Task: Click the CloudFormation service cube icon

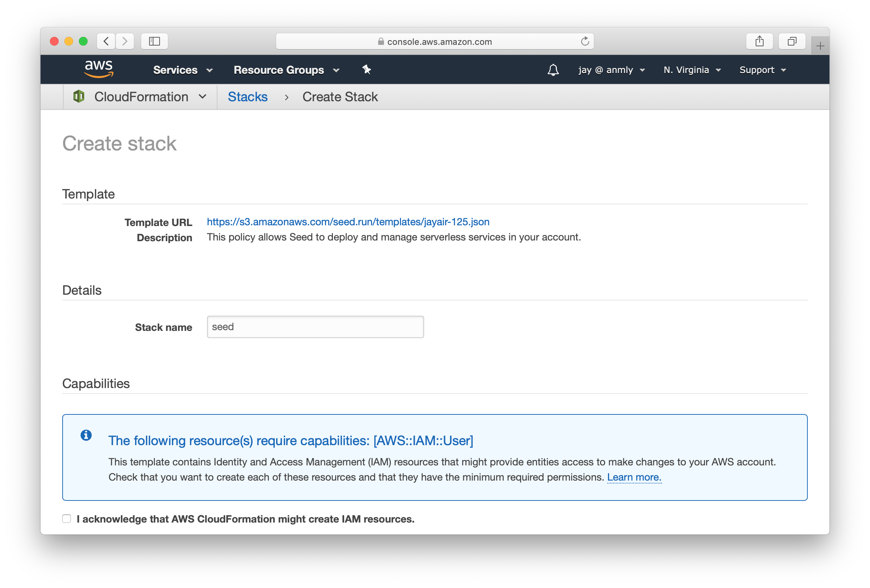Action: point(79,97)
